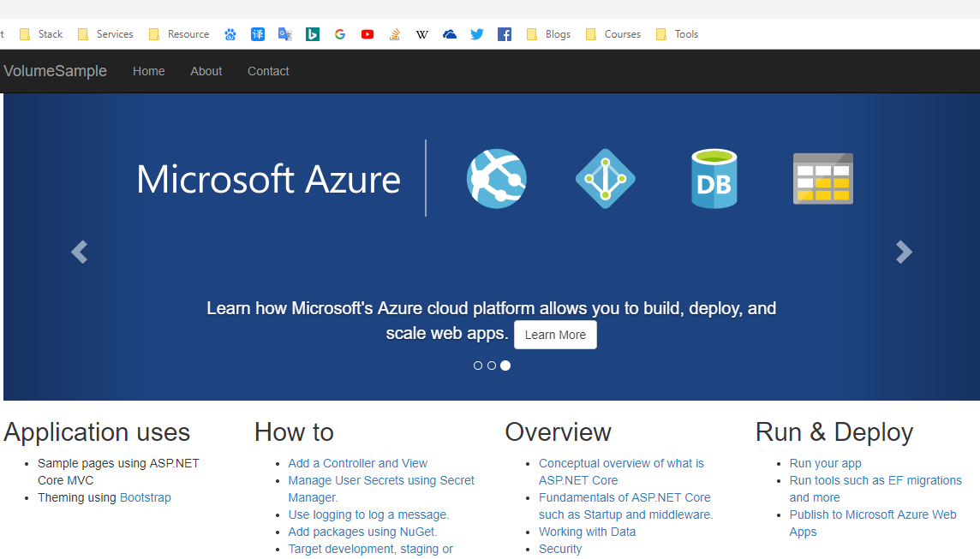Image resolution: width=980 pixels, height=559 pixels.
Task: Open the Google bookmark
Action: (340, 34)
